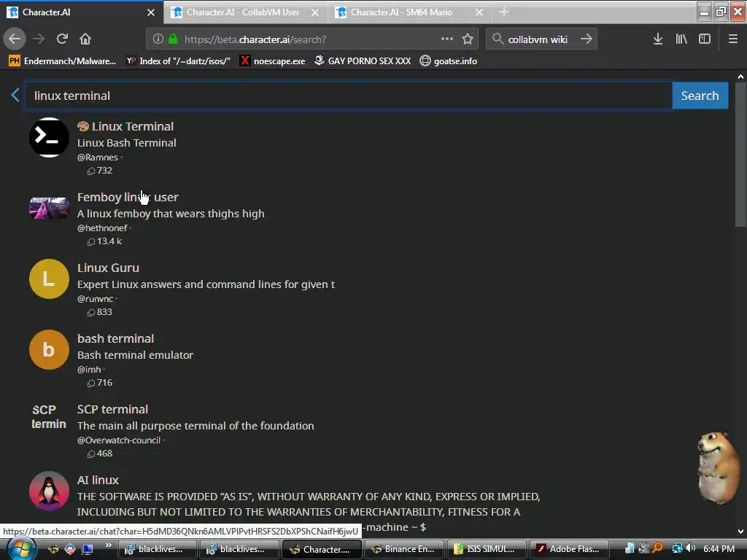Open the Femboy linux user avatar
The image size is (747, 560).
[x=49, y=208]
